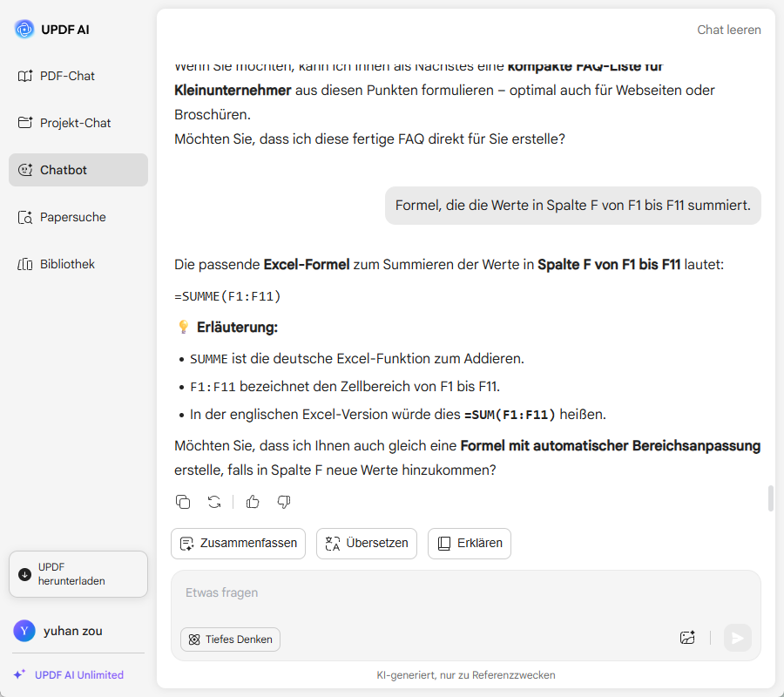Click the Erklären button
This screenshot has width=784, height=697.
[470, 544]
